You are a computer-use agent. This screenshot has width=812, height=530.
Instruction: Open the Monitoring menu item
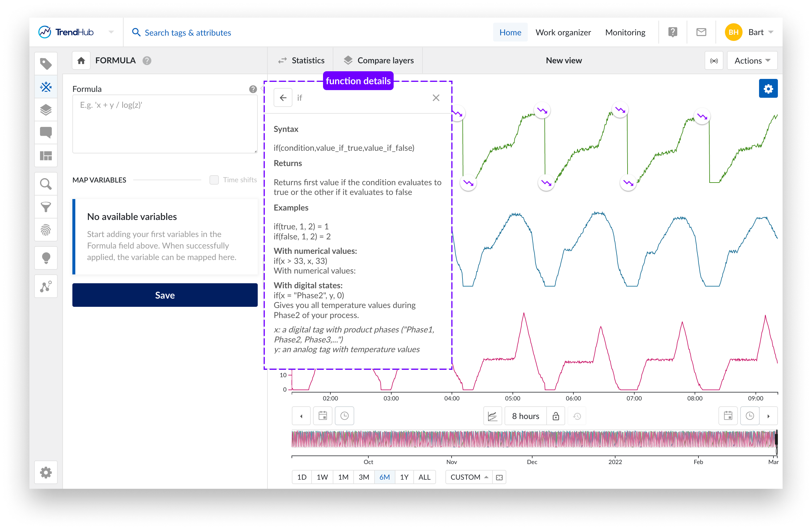tap(625, 32)
